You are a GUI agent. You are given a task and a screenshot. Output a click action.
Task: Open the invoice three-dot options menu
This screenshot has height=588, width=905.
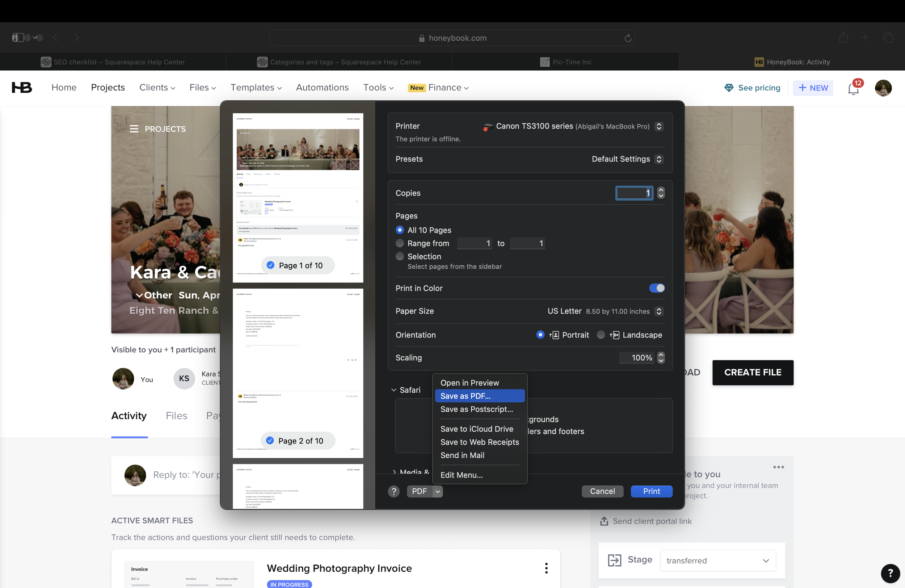(x=546, y=568)
